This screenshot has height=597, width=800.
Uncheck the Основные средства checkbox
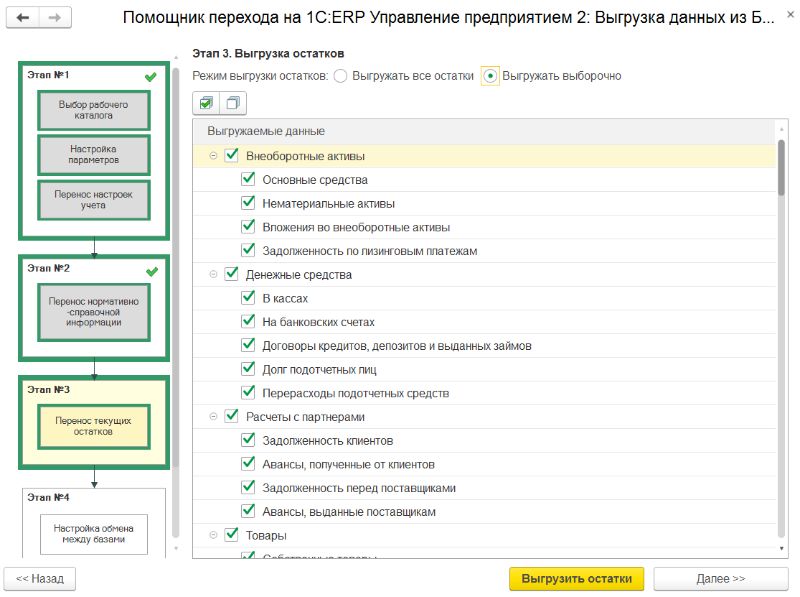[x=248, y=179]
